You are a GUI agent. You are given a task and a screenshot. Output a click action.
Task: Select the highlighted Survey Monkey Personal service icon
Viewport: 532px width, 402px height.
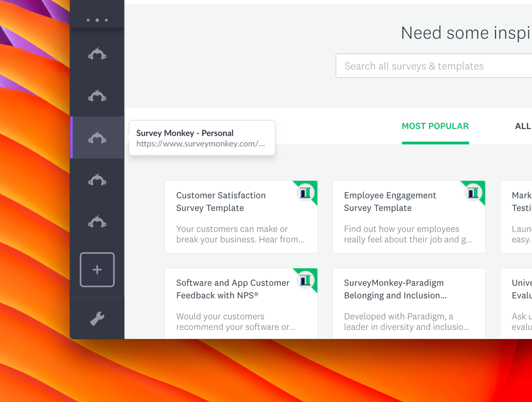(x=97, y=138)
